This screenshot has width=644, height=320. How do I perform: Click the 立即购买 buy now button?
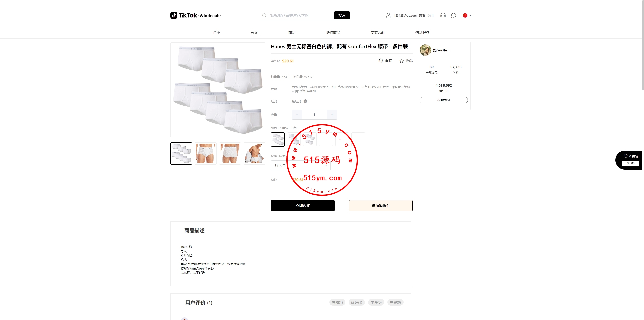(303, 206)
